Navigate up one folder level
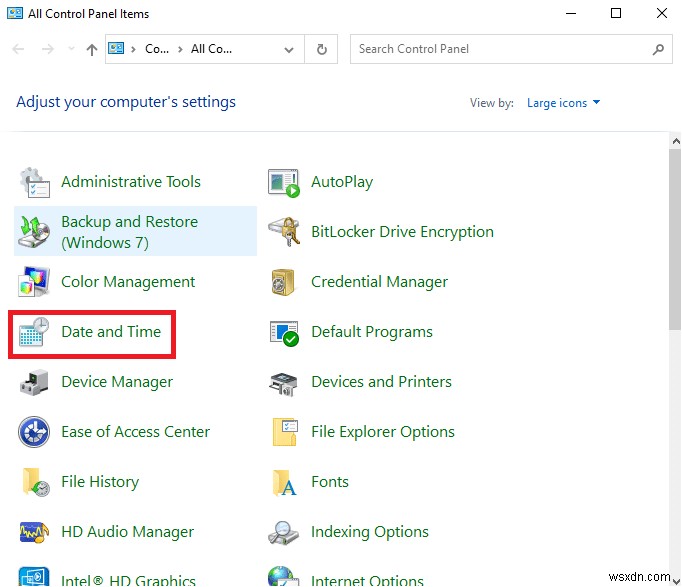Screen dimensions: 682x587 92,49
